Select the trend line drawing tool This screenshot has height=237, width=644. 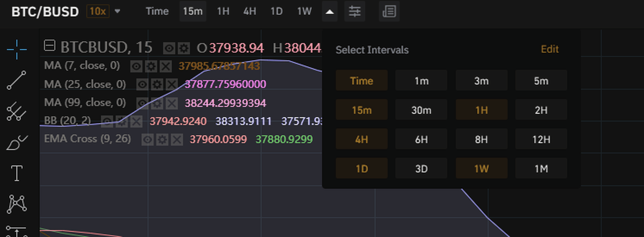pos(17,80)
